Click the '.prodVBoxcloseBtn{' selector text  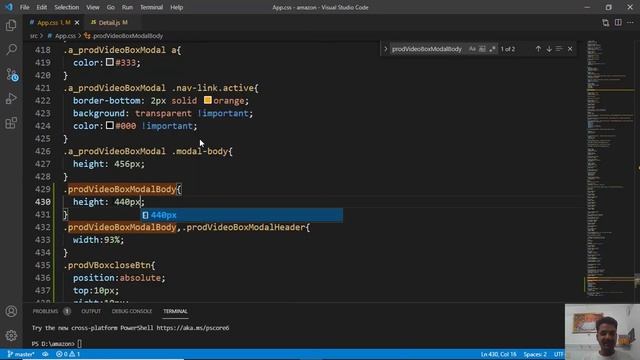tap(109, 265)
